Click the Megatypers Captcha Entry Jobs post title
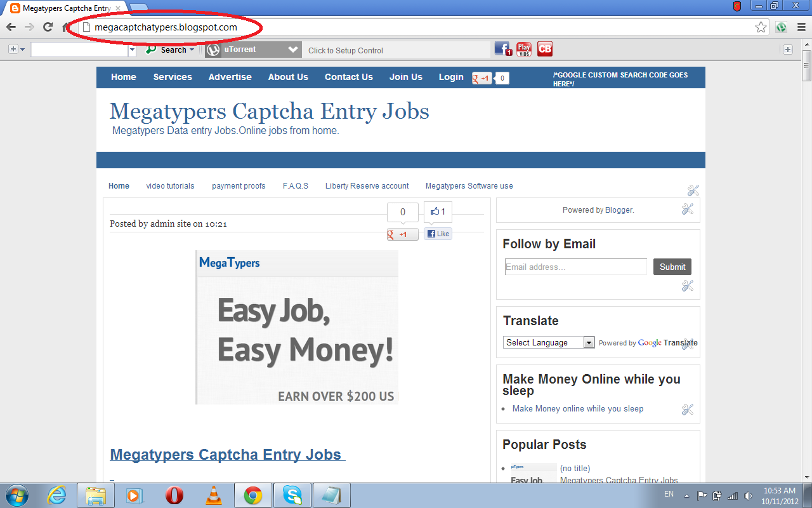Screen dimensions: 812x508 point(228,455)
